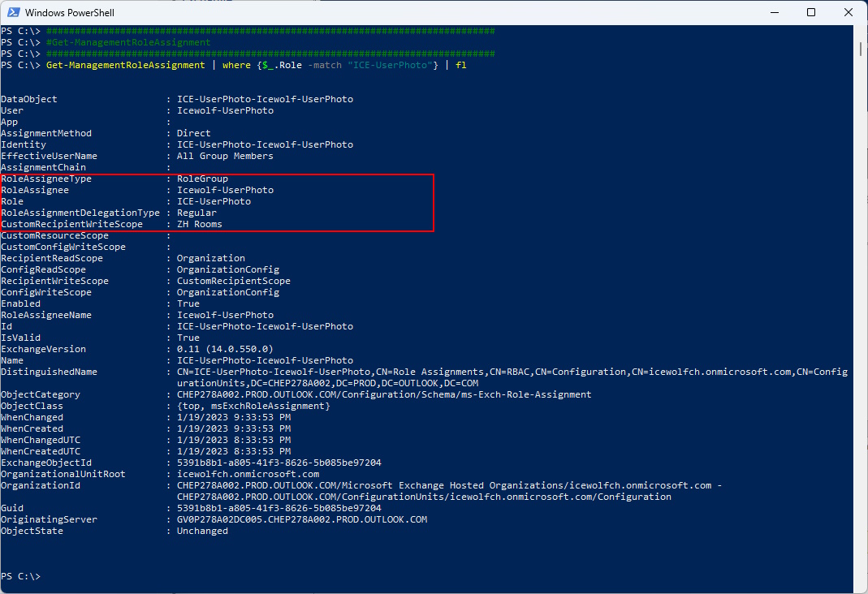
Task: Click the fl pipe command at line end
Action: pyautogui.click(x=461, y=65)
